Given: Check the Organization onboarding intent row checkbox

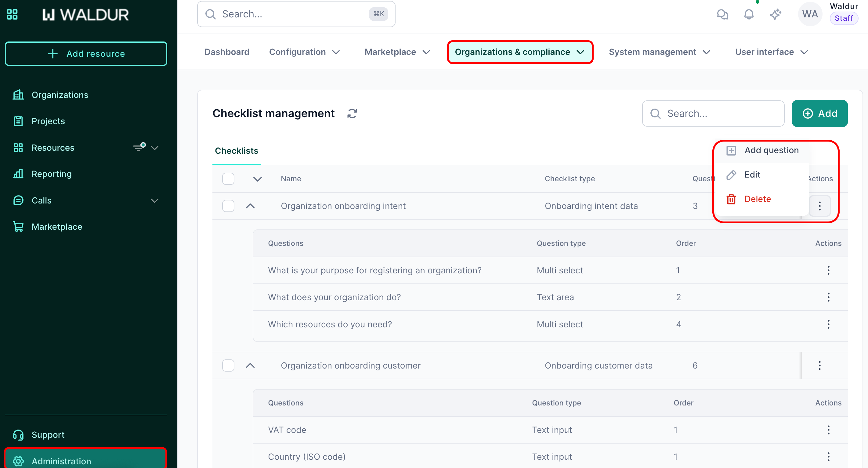Looking at the screenshot, I should coord(228,206).
